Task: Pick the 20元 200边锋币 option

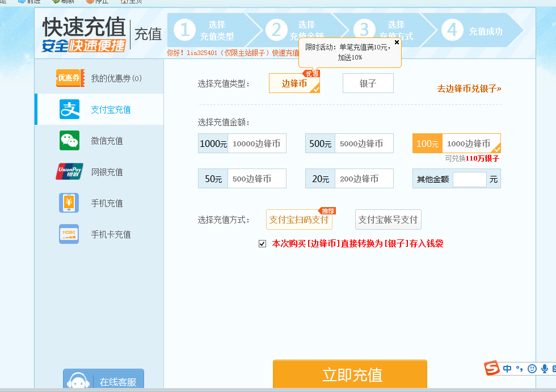Action: pyautogui.click(x=349, y=179)
